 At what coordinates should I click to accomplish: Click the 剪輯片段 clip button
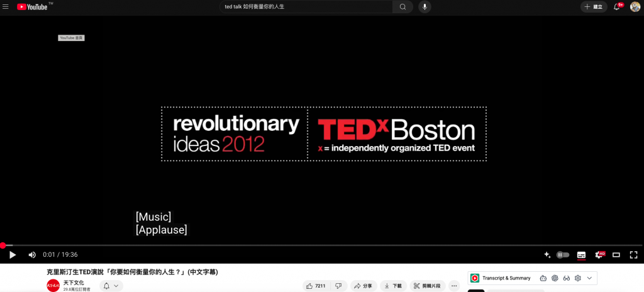(428, 286)
